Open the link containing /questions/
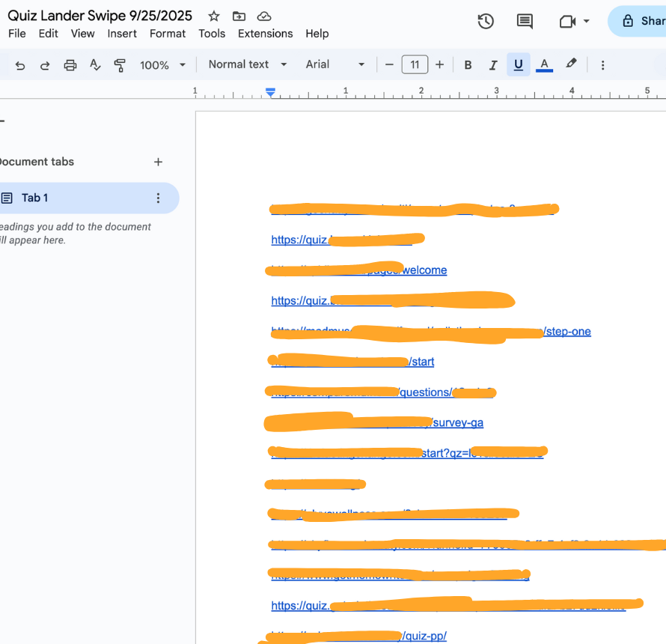The height and width of the screenshot is (644, 666). (382, 392)
